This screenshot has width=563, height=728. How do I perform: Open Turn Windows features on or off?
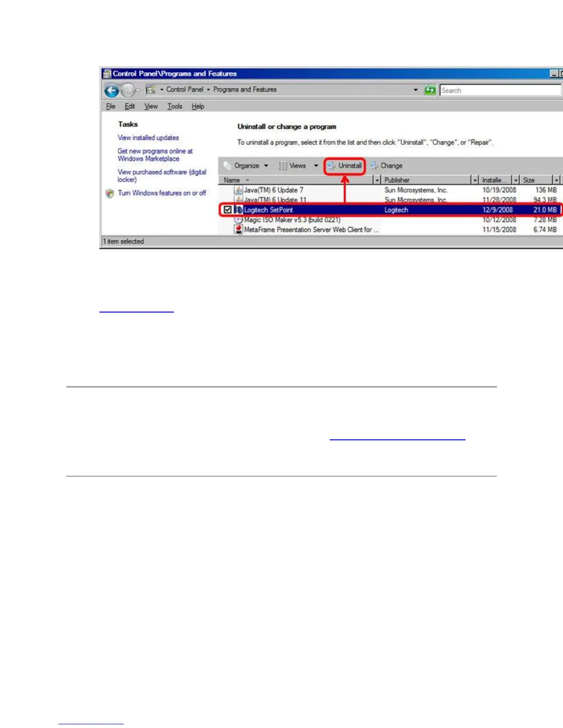pos(162,193)
